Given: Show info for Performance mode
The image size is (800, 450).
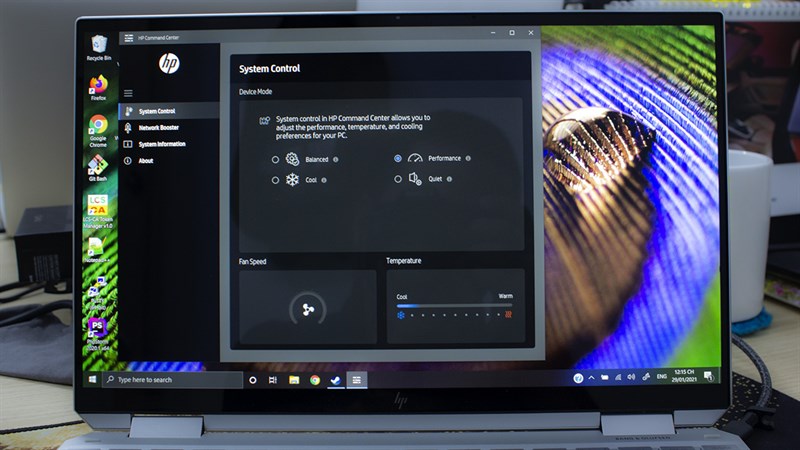Looking at the screenshot, I should click(468, 159).
